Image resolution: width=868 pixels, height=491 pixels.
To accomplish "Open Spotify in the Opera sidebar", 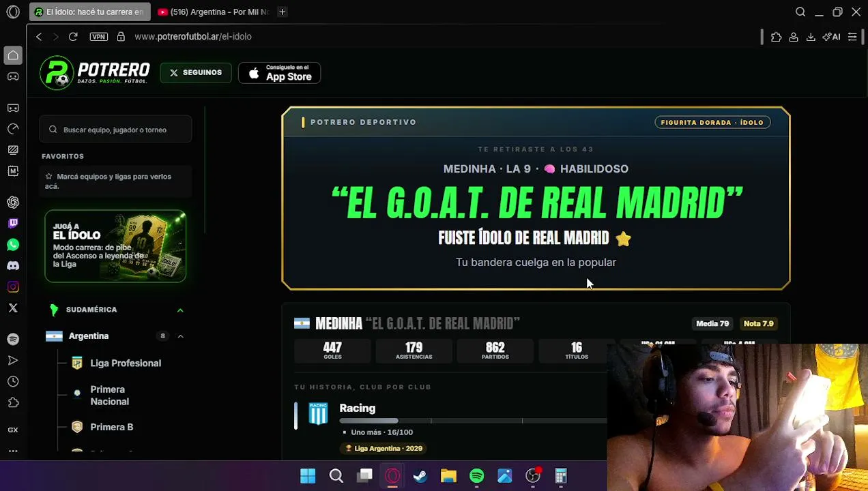I will 13,339.
